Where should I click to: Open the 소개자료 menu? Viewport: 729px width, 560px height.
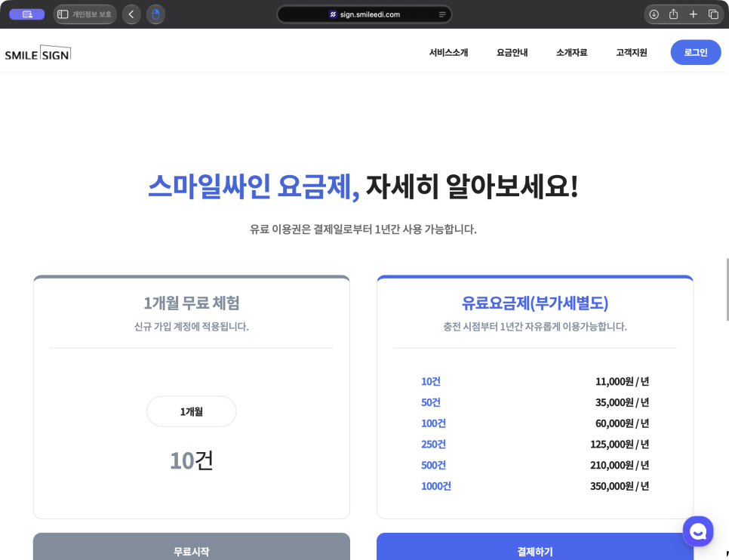coord(572,53)
